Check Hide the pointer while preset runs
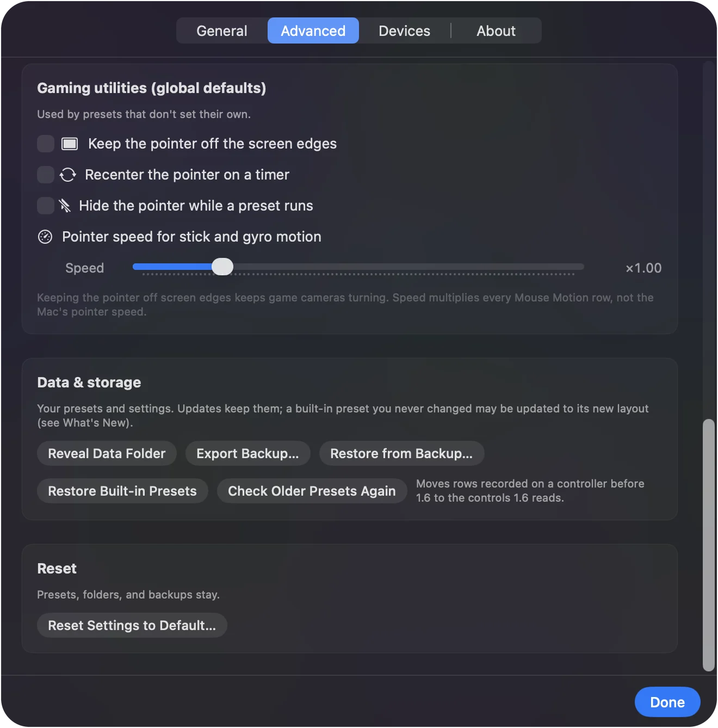The image size is (718, 728). [46, 206]
